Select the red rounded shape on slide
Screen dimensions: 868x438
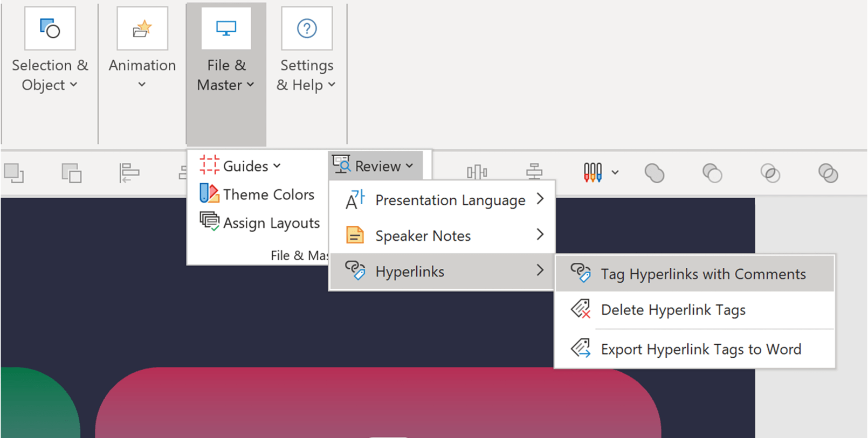click(377, 404)
